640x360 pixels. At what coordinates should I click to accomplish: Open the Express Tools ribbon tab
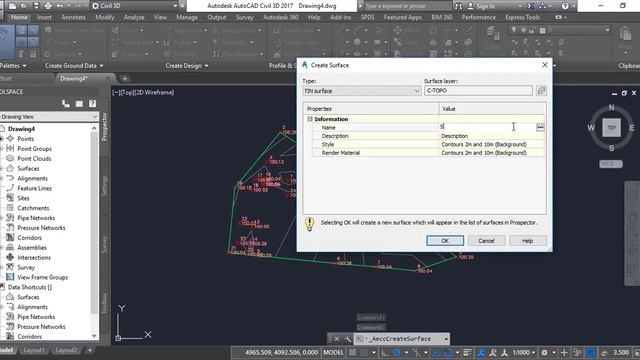click(x=522, y=18)
